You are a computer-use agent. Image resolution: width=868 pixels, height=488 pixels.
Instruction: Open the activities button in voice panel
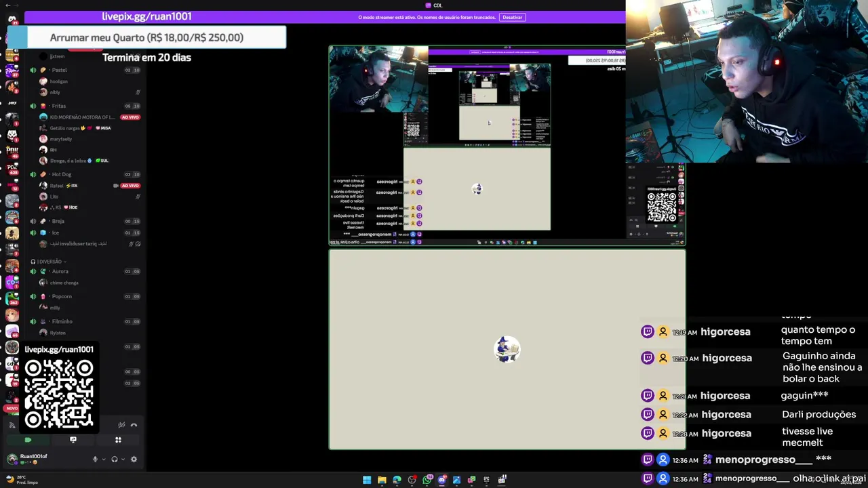pyautogui.click(x=118, y=440)
